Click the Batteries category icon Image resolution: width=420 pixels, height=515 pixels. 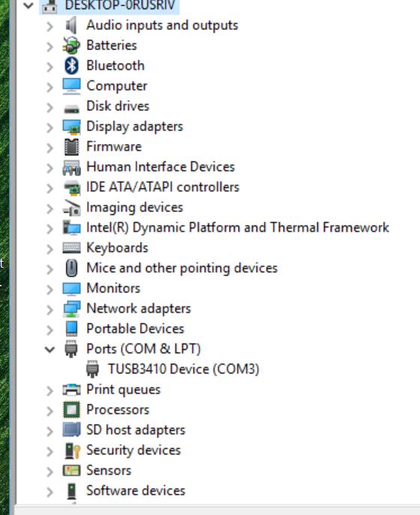[71, 45]
